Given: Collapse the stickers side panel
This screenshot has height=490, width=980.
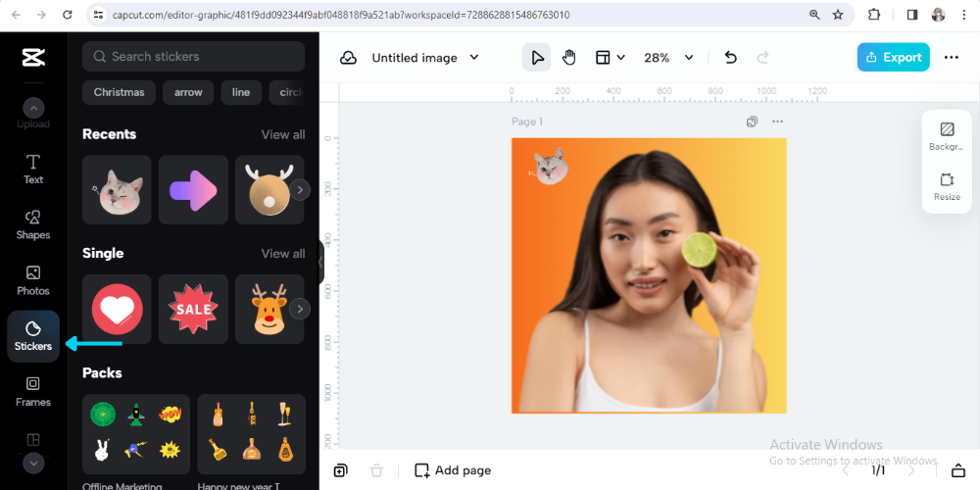Looking at the screenshot, I should [x=321, y=262].
